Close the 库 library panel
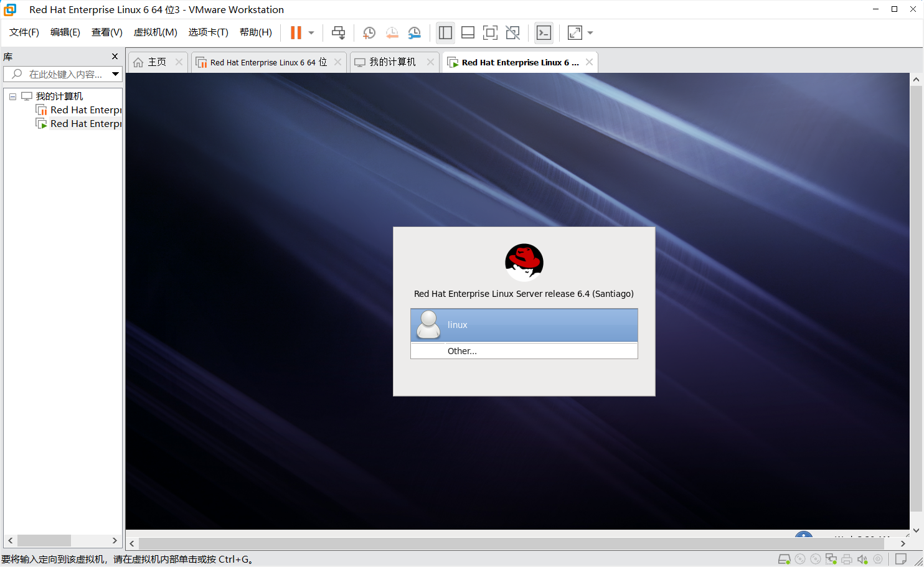Viewport: 924px width, 567px height. click(x=115, y=57)
